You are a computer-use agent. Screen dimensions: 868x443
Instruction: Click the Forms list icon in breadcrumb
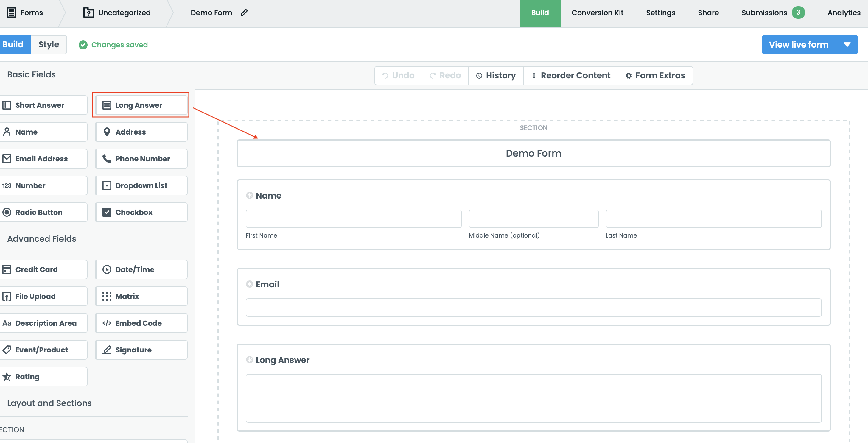tap(11, 13)
